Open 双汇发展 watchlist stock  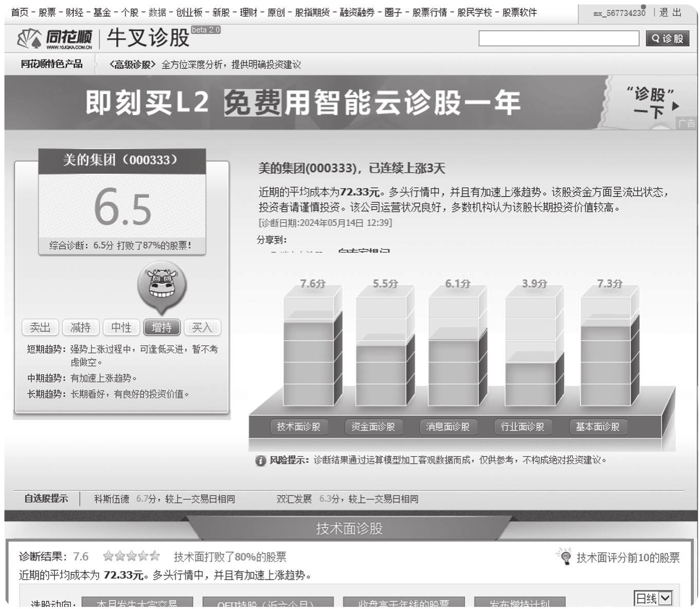click(x=294, y=499)
